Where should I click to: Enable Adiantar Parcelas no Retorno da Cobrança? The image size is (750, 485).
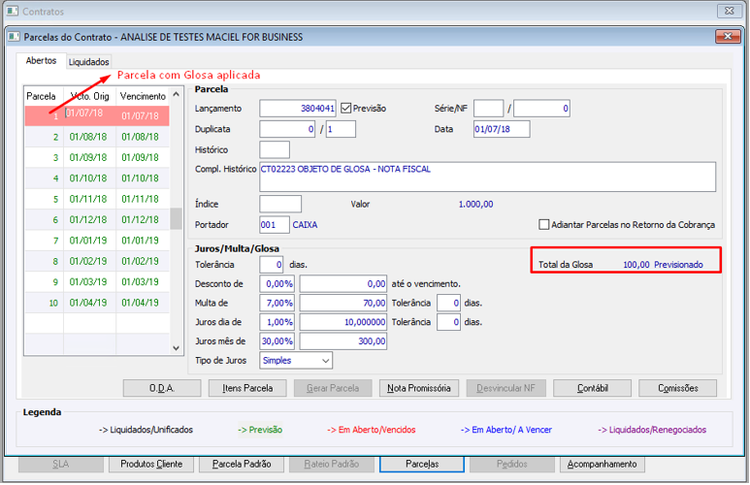[x=544, y=225]
